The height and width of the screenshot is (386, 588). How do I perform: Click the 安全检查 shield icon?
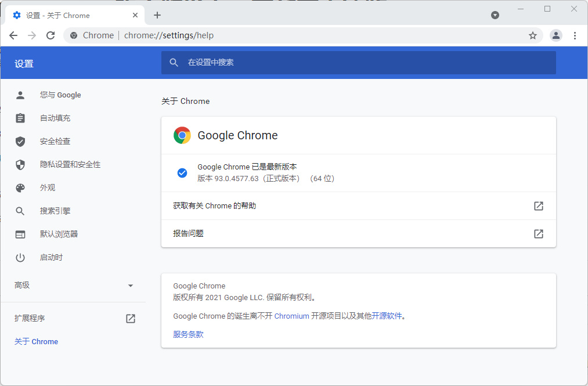pos(20,141)
